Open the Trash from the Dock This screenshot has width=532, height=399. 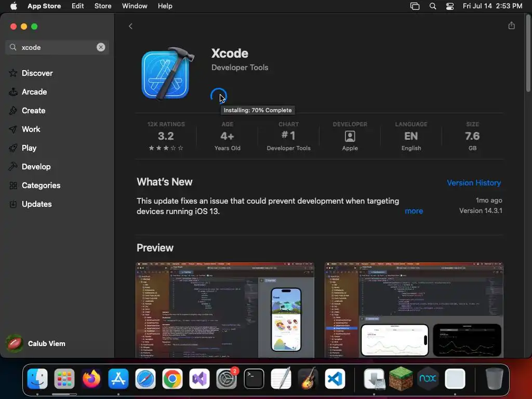point(495,379)
